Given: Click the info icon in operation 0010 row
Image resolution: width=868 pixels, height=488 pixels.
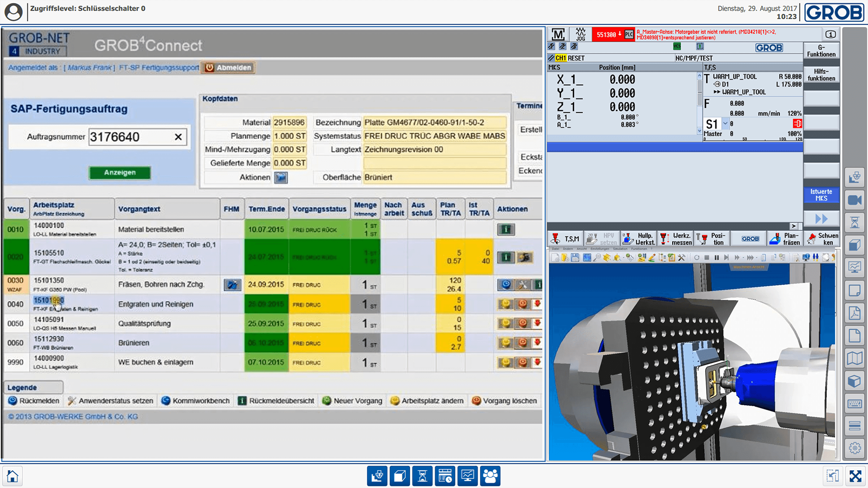Looking at the screenshot, I should [506, 229].
